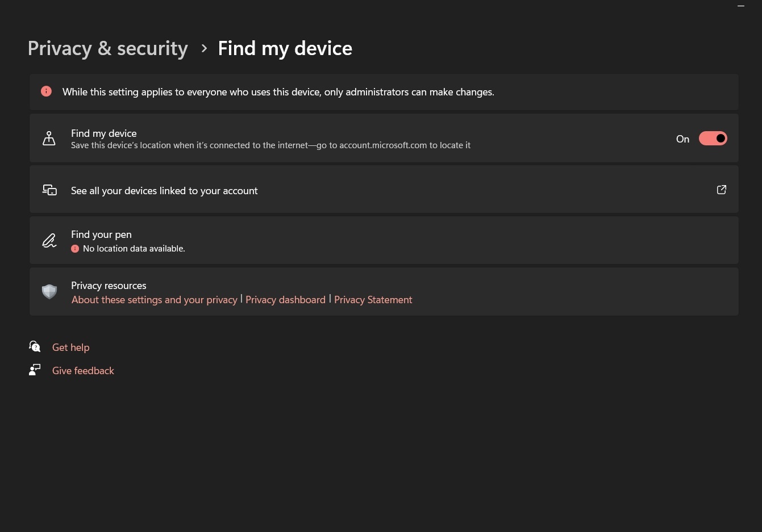
Task: Click the breadcrumb chevron separator
Action: click(x=204, y=49)
